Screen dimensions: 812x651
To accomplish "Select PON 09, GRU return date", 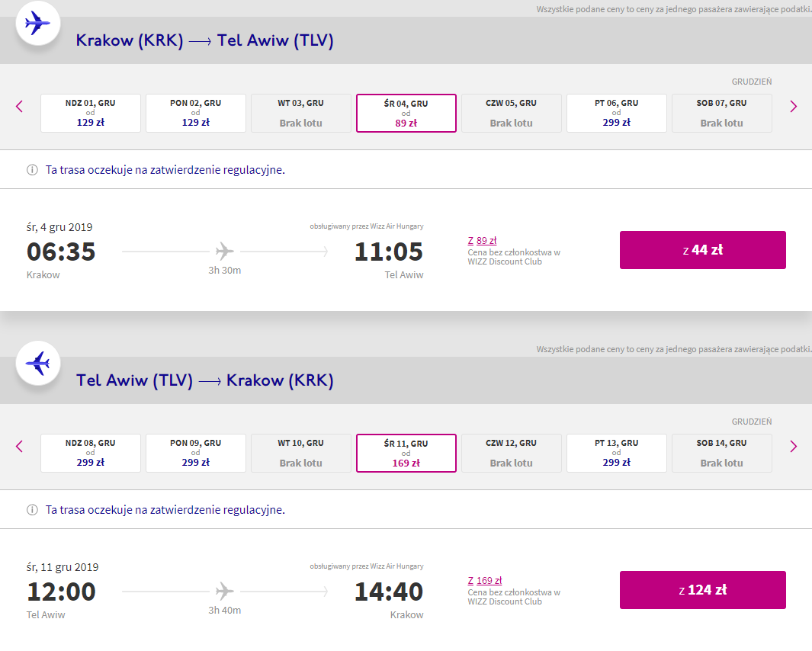I will (196, 453).
